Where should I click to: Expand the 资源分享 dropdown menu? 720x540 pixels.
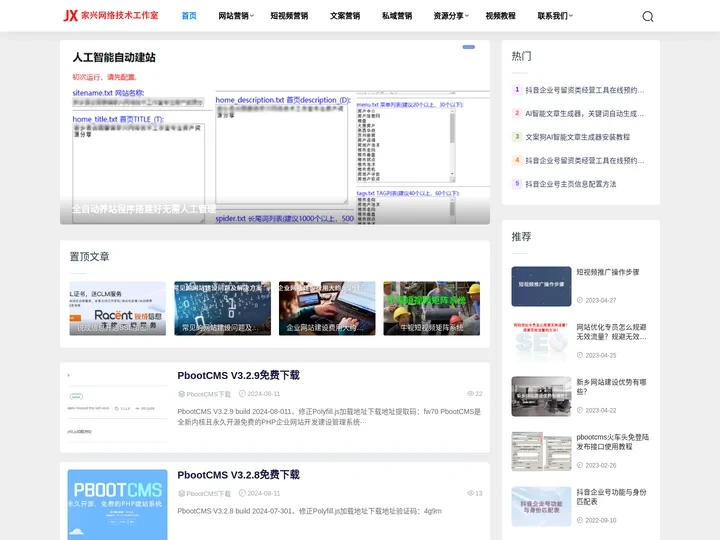click(x=451, y=16)
